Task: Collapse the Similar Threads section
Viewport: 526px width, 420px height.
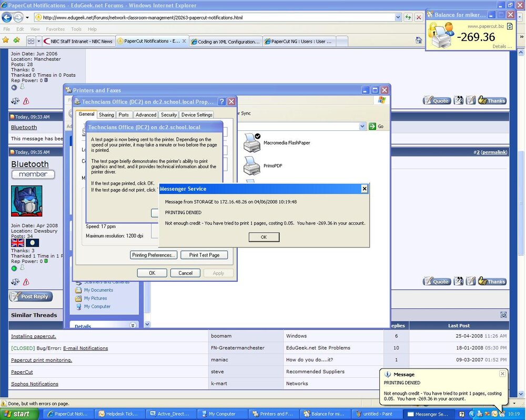Action: (503, 315)
